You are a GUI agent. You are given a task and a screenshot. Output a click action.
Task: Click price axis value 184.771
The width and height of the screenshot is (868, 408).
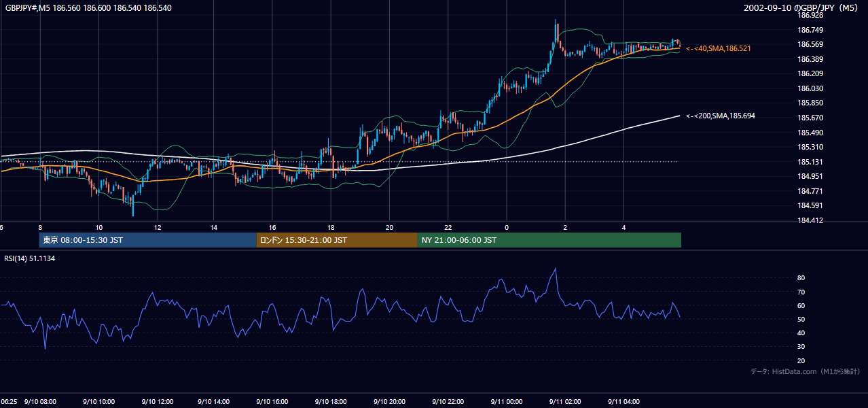click(x=810, y=191)
